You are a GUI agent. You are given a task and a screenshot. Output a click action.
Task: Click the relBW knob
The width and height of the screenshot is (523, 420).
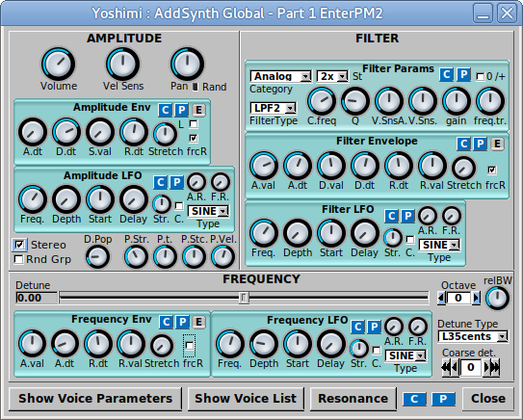coord(497,298)
